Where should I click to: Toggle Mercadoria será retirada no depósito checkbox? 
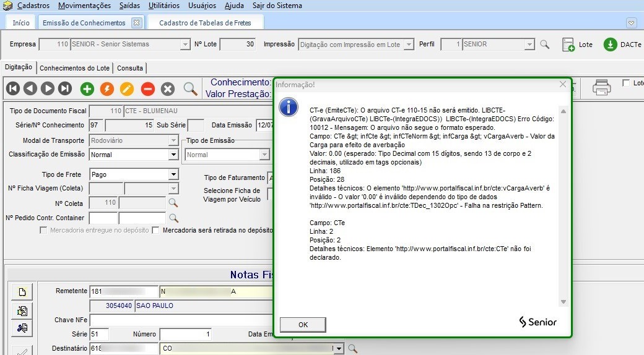click(x=155, y=230)
